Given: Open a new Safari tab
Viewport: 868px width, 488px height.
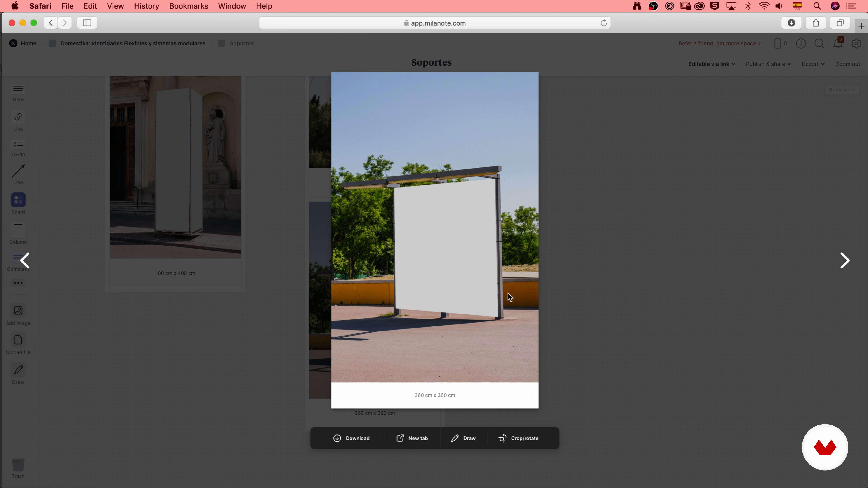Looking at the screenshot, I should (861, 26).
